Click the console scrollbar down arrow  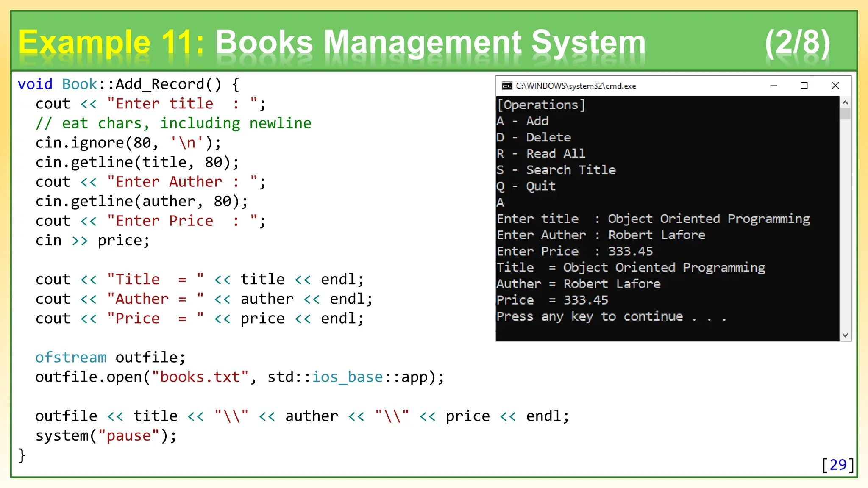tap(845, 335)
